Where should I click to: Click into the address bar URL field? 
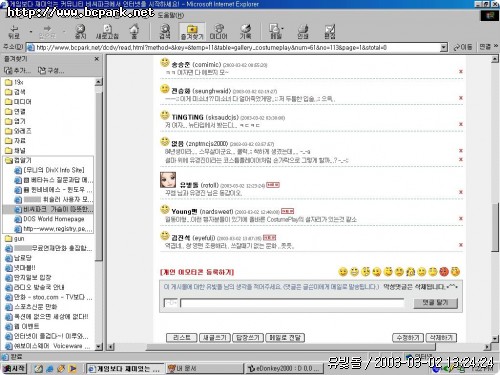pos(233,47)
